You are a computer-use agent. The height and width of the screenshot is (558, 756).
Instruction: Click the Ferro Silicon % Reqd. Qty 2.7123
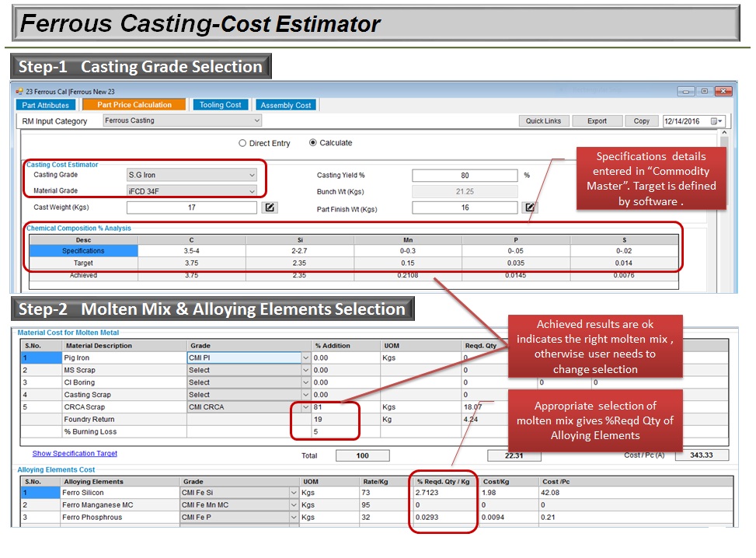click(446, 493)
